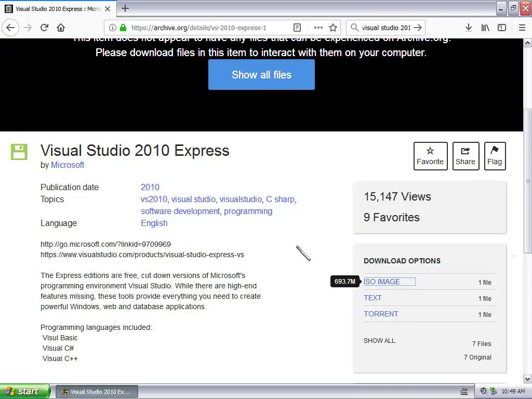Click the 15,147 Views text
The image size is (532, 399).
click(x=397, y=197)
